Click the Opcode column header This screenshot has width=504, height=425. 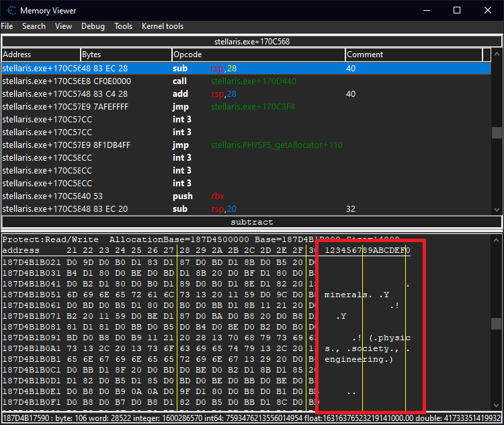259,54
